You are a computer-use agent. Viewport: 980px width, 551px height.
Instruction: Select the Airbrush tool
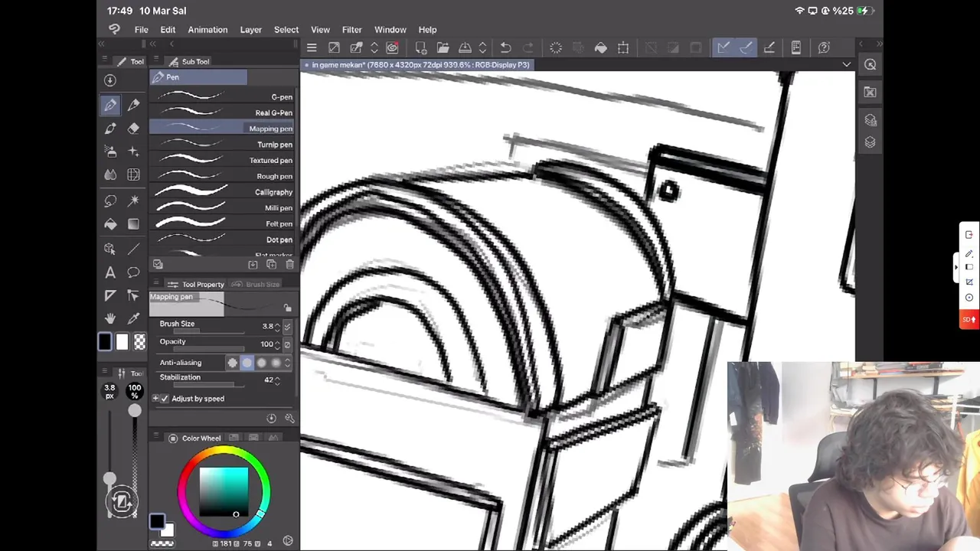coord(110,152)
